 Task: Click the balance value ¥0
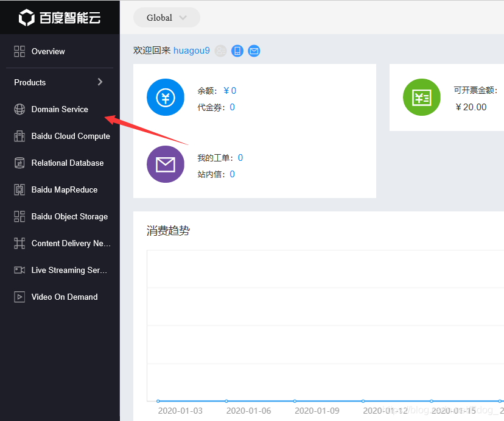(230, 91)
